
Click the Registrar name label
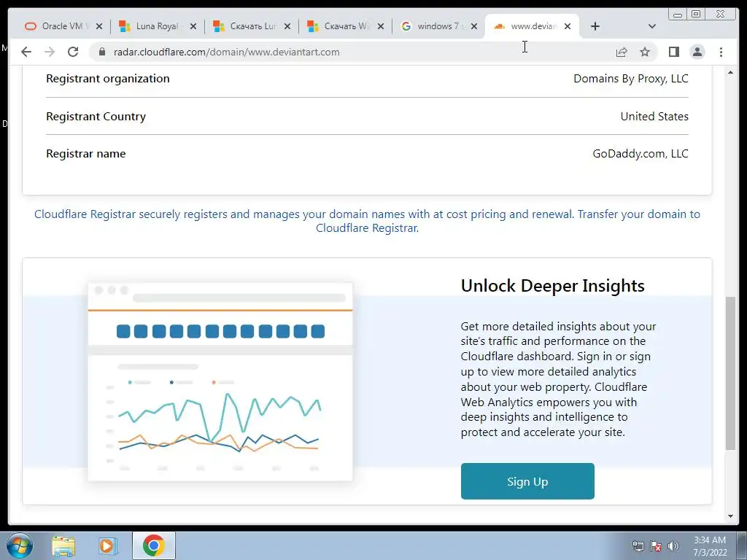pyautogui.click(x=86, y=154)
